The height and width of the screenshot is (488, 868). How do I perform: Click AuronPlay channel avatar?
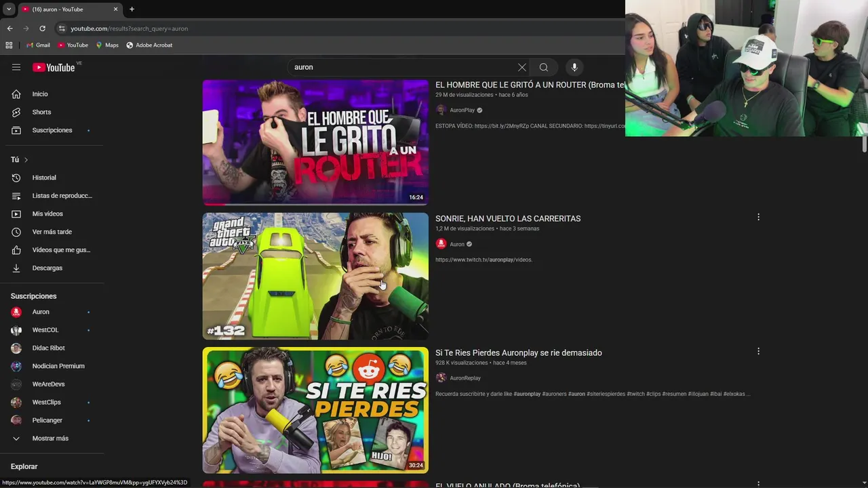tap(441, 110)
